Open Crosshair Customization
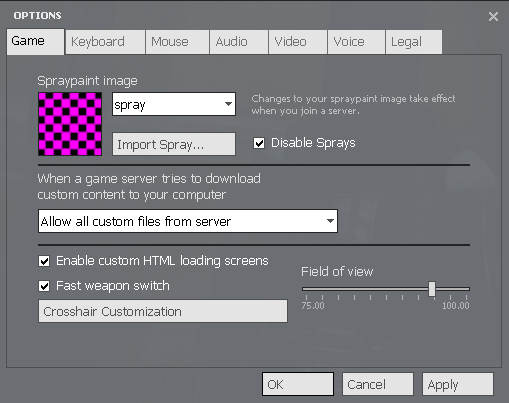The image size is (509, 403). click(163, 311)
